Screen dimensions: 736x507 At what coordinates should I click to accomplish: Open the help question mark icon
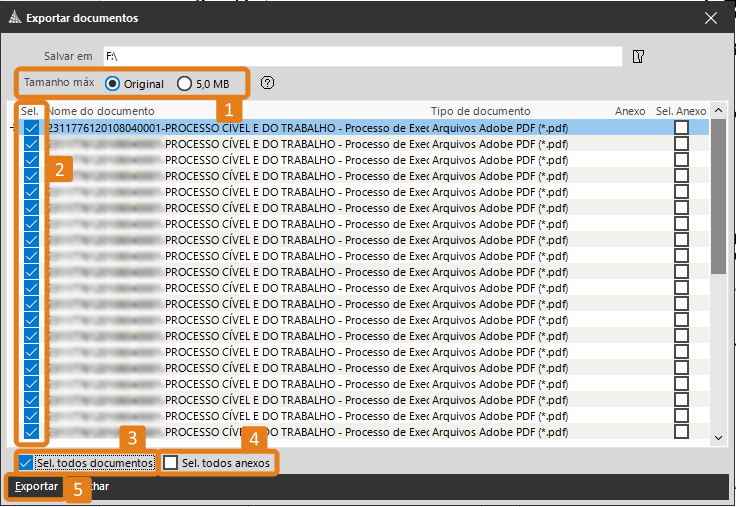(267, 83)
